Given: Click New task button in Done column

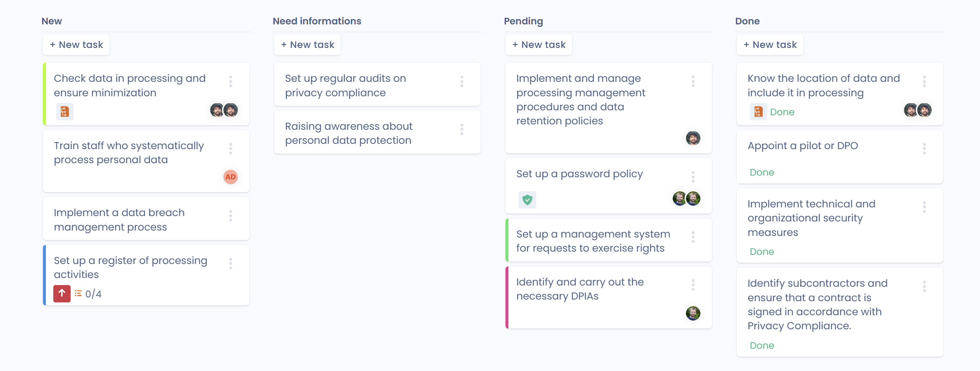Looking at the screenshot, I should click(770, 45).
